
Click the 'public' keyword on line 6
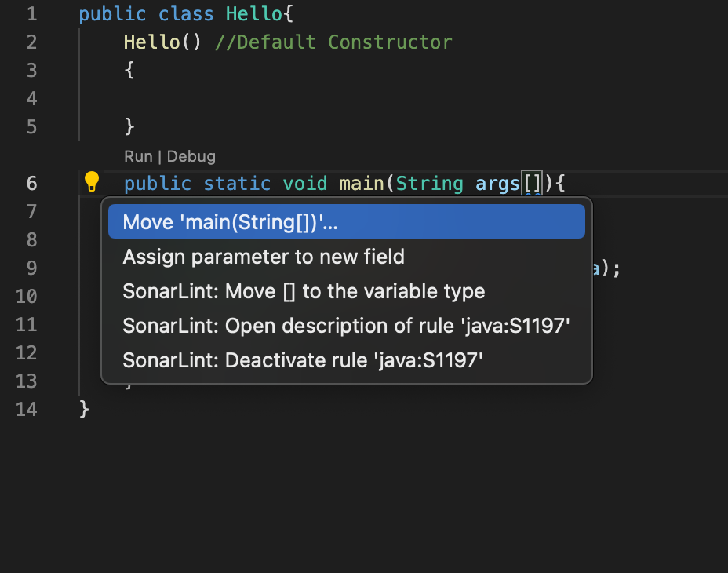click(x=158, y=184)
